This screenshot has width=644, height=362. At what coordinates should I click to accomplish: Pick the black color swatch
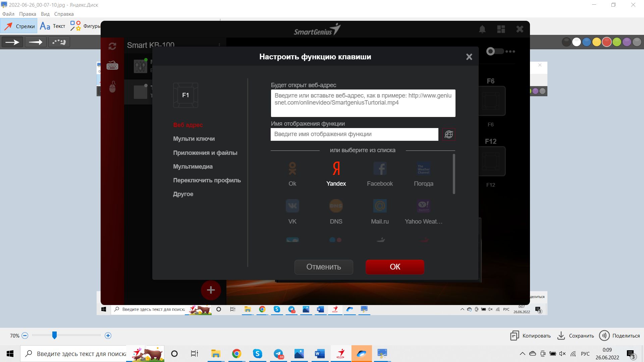(x=567, y=42)
